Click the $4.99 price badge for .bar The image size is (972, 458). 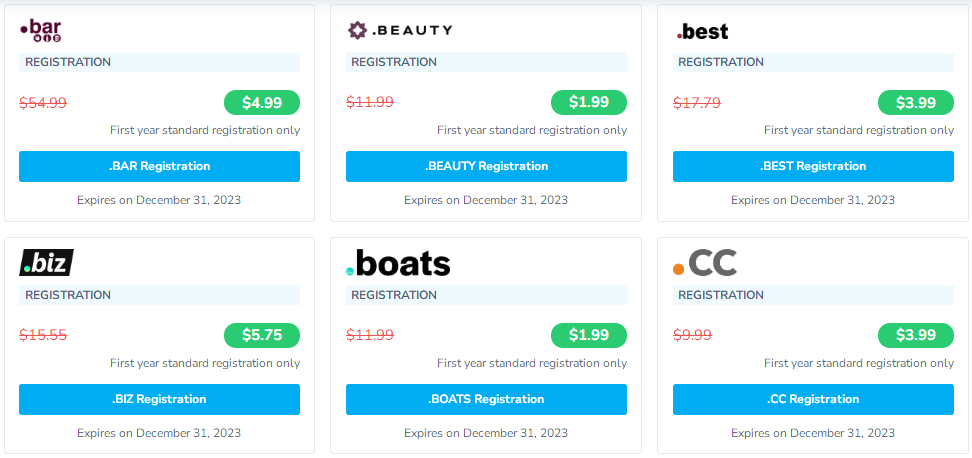coord(262,102)
